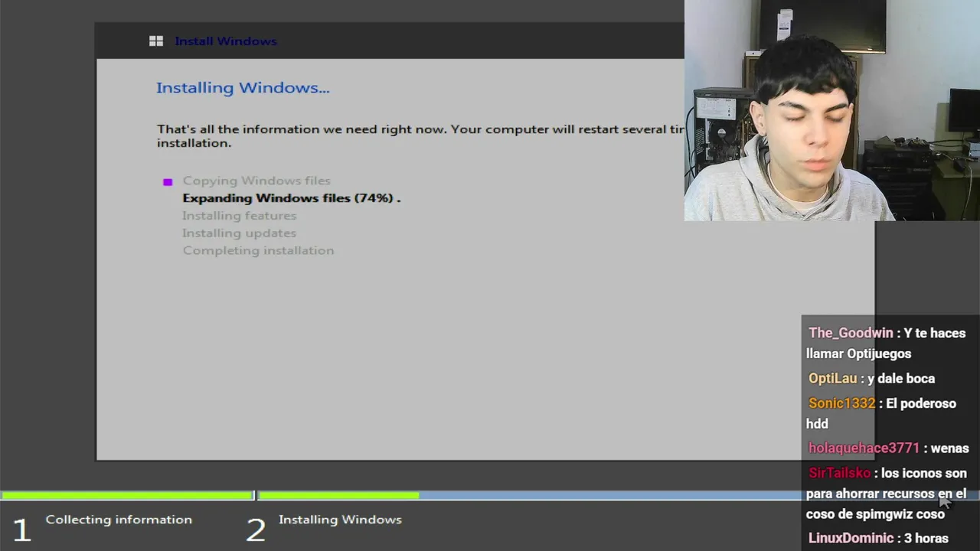The width and height of the screenshot is (980, 551).
Task: Click the Collecting information progress bar
Action: pos(127,496)
